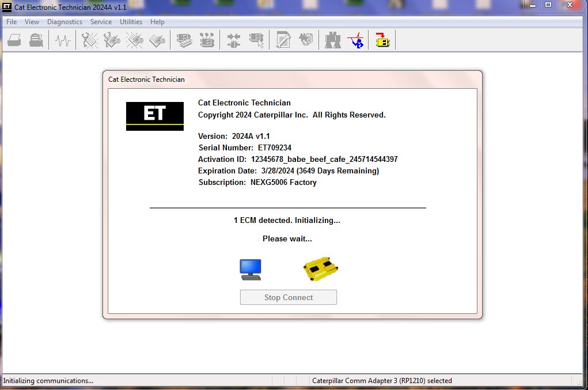The image size is (588, 390).
Task: Open the Status Tool waveform icon
Action: [63, 40]
